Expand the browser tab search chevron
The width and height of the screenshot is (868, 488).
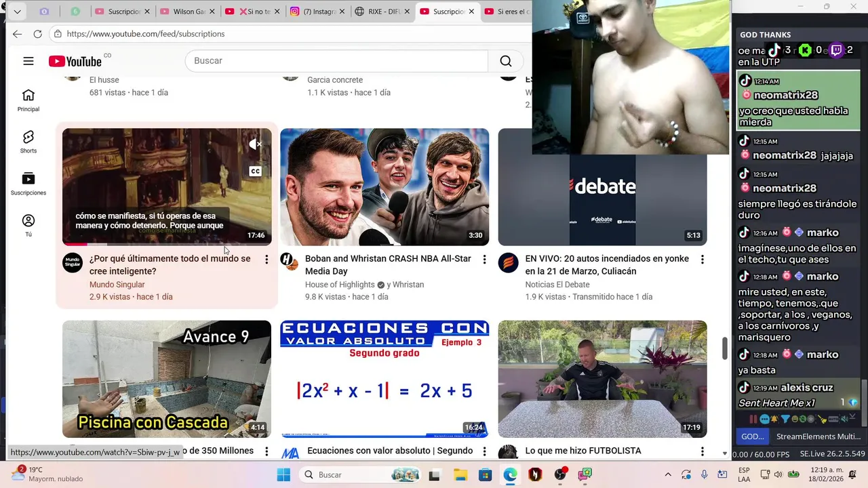[x=17, y=12]
